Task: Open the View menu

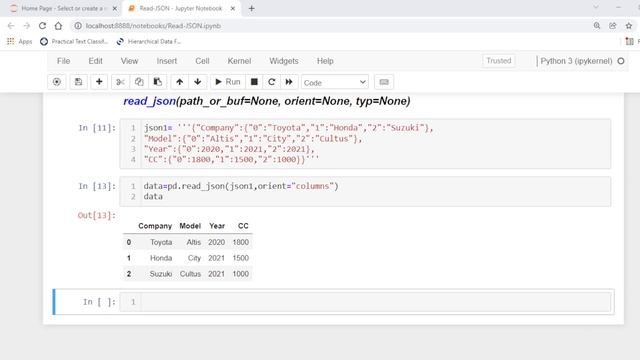Action: 129,61
